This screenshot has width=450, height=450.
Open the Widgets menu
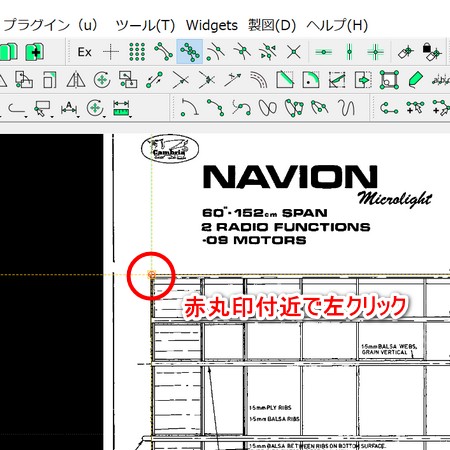(x=212, y=25)
